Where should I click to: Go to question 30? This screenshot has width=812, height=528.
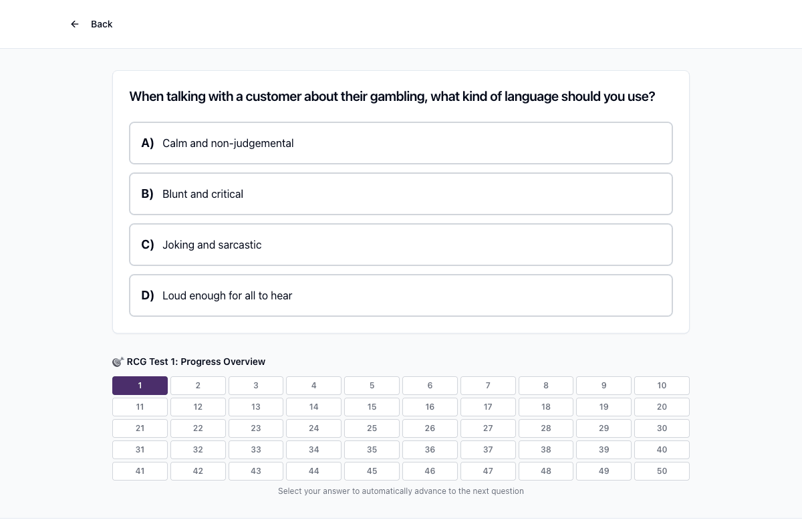(662, 428)
